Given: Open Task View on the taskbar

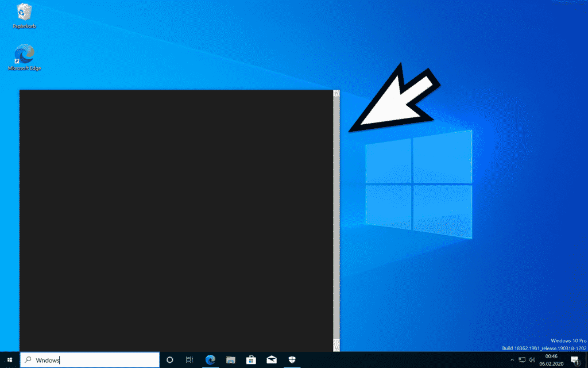Looking at the screenshot, I should [189, 360].
